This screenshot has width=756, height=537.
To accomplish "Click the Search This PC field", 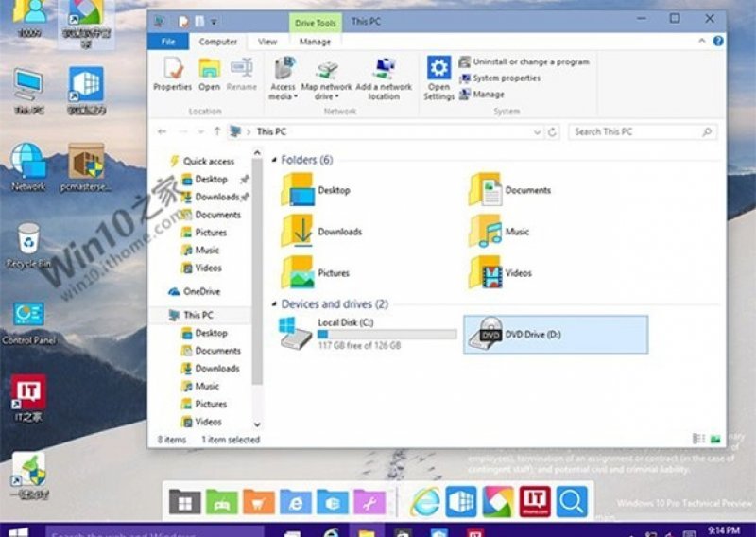I will click(643, 131).
